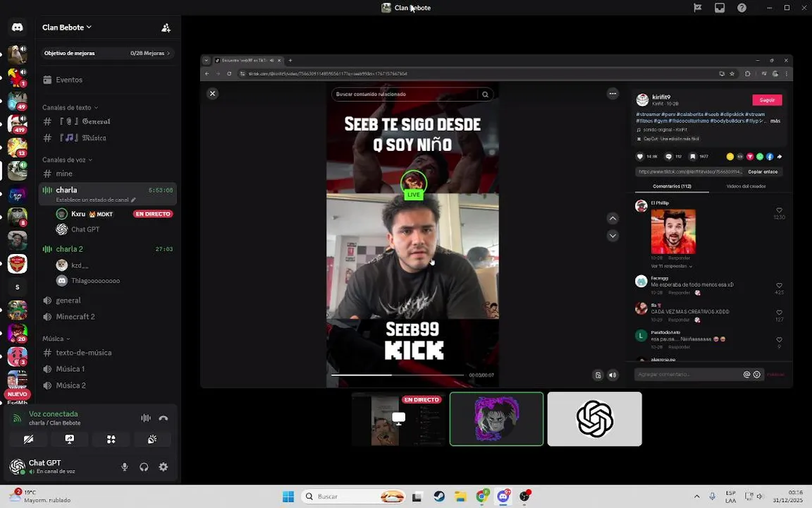Screen dimensions: 812x508
Task: Like the 'CADA VEZ MAS CREATIVOS' comment
Action: (779, 313)
